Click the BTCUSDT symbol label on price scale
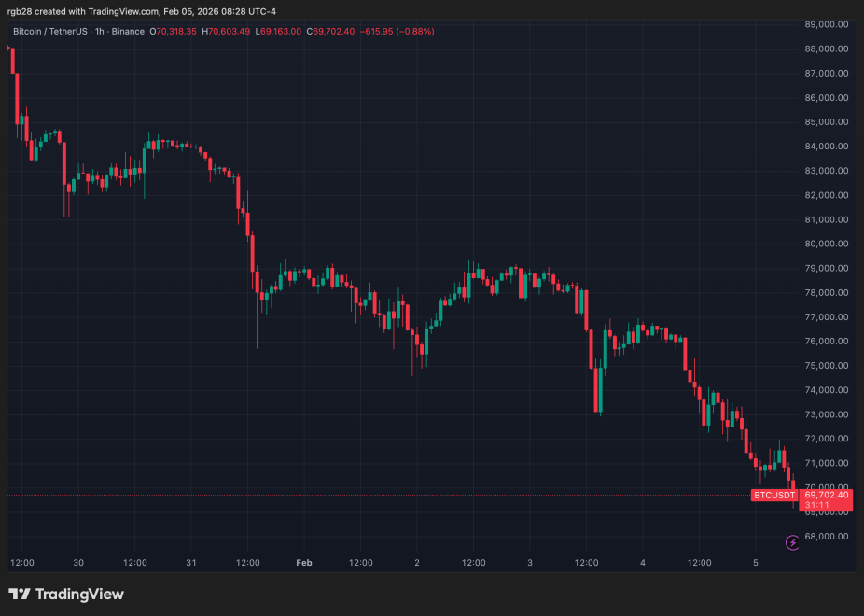Image resolution: width=864 pixels, height=616 pixels. (x=773, y=496)
